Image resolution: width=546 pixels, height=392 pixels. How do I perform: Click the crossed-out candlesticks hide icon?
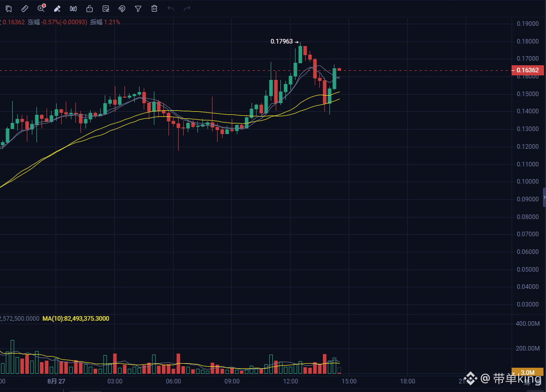coord(73,9)
